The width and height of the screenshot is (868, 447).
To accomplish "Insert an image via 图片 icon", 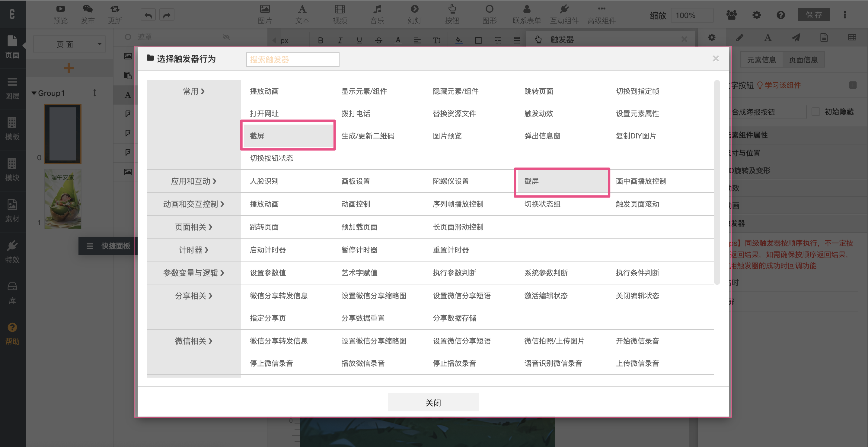I will (x=265, y=9).
